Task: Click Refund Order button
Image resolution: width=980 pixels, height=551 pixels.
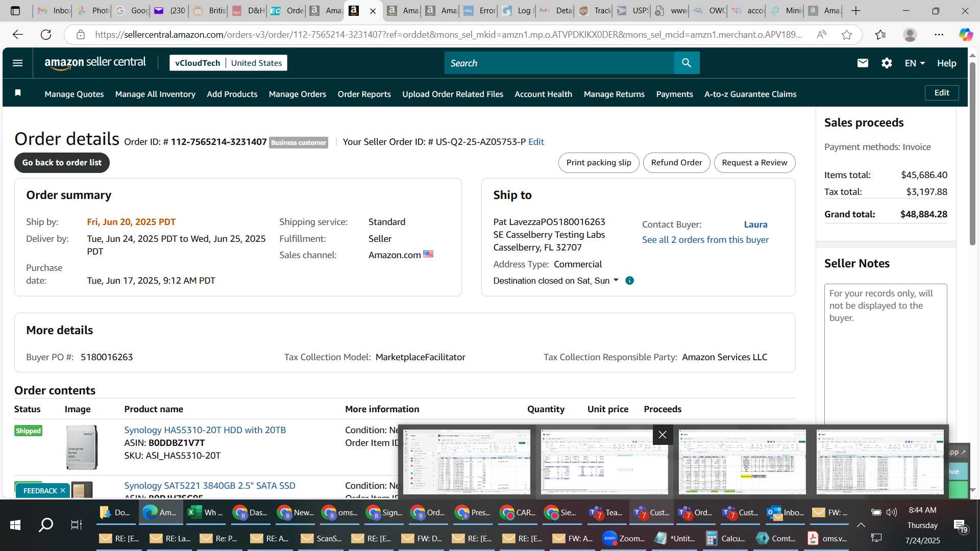Action: [x=676, y=162]
